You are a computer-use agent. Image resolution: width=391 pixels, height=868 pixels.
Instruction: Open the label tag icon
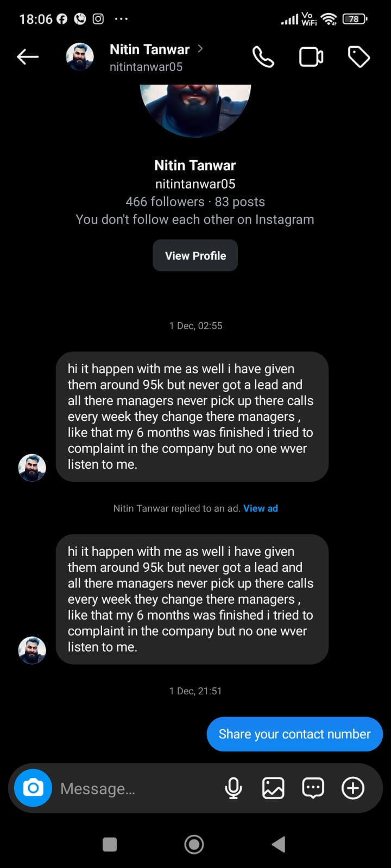[358, 57]
